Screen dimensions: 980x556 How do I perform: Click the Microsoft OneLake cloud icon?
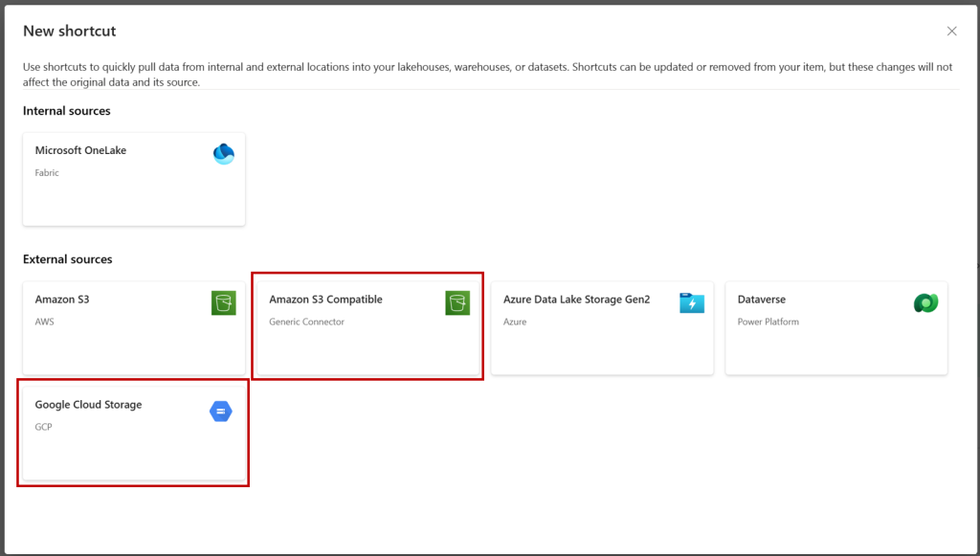tap(224, 154)
